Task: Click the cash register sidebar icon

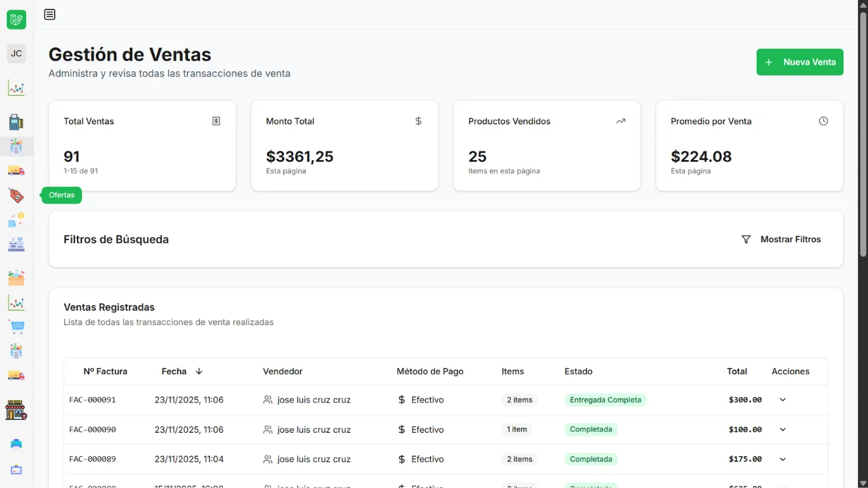Action: point(17,245)
